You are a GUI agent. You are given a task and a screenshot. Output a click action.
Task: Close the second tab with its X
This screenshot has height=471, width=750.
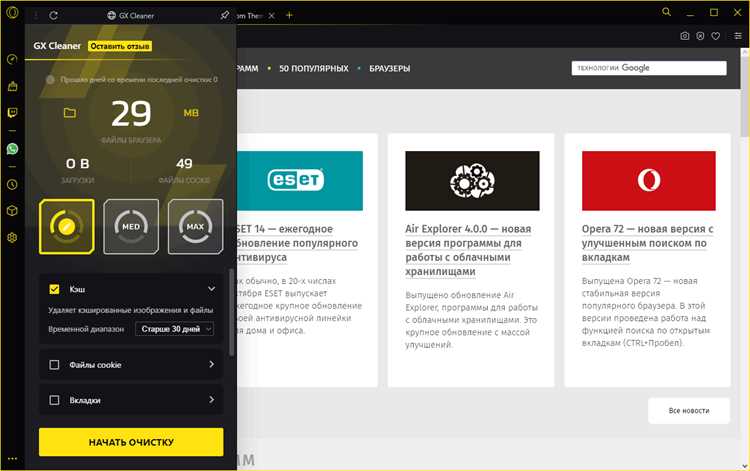tap(271, 15)
